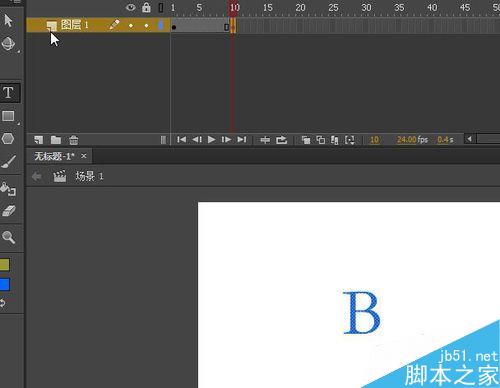The image size is (500, 388).
Task: Go to last frame
Action: [242, 139]
